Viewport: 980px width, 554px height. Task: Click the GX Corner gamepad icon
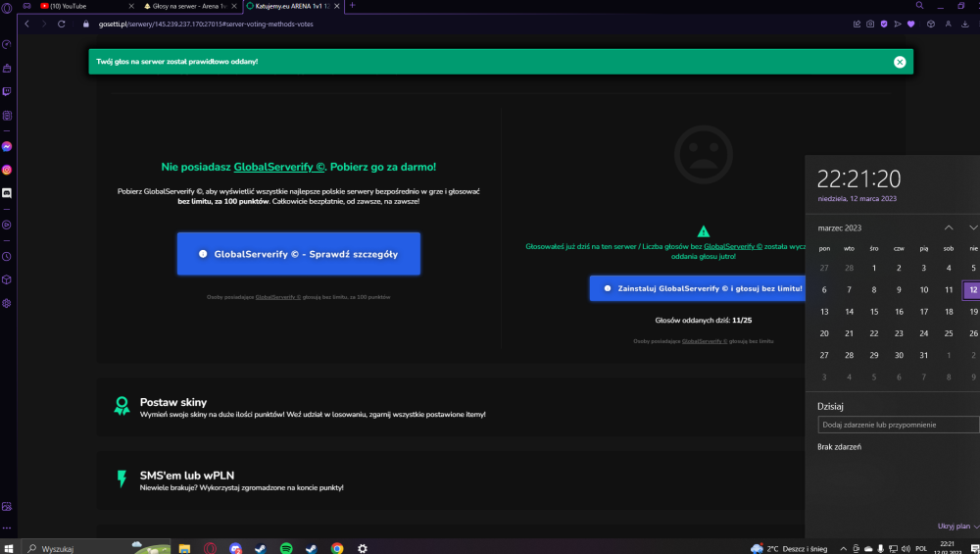tap(26, 6)
